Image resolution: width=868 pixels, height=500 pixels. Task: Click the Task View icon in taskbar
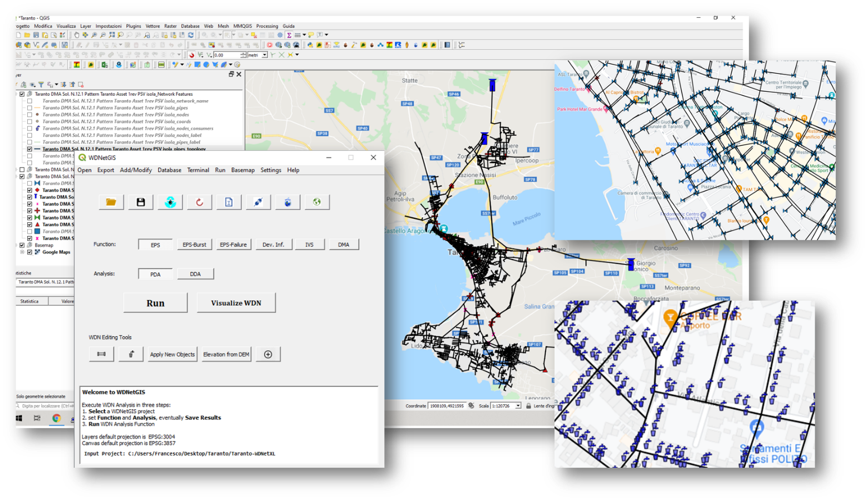(x=37, y=418)
